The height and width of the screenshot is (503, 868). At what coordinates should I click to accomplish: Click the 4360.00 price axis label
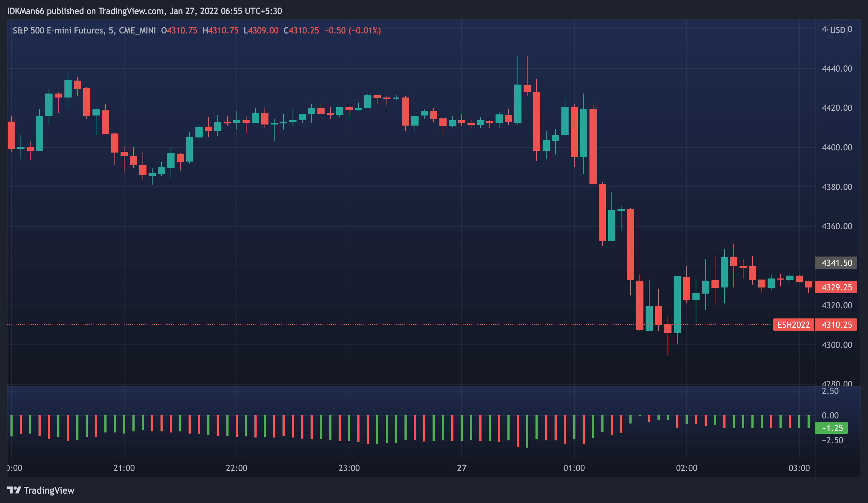(837, 226)
